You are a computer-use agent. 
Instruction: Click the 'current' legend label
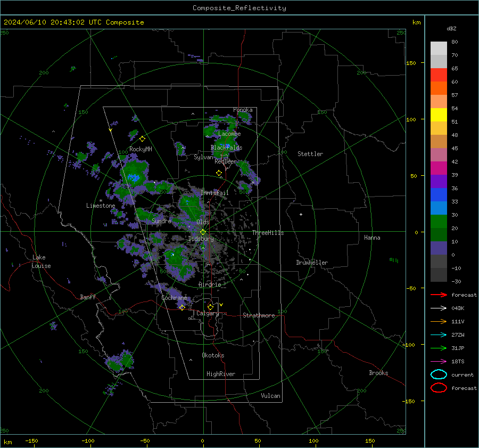coord(463,375)
